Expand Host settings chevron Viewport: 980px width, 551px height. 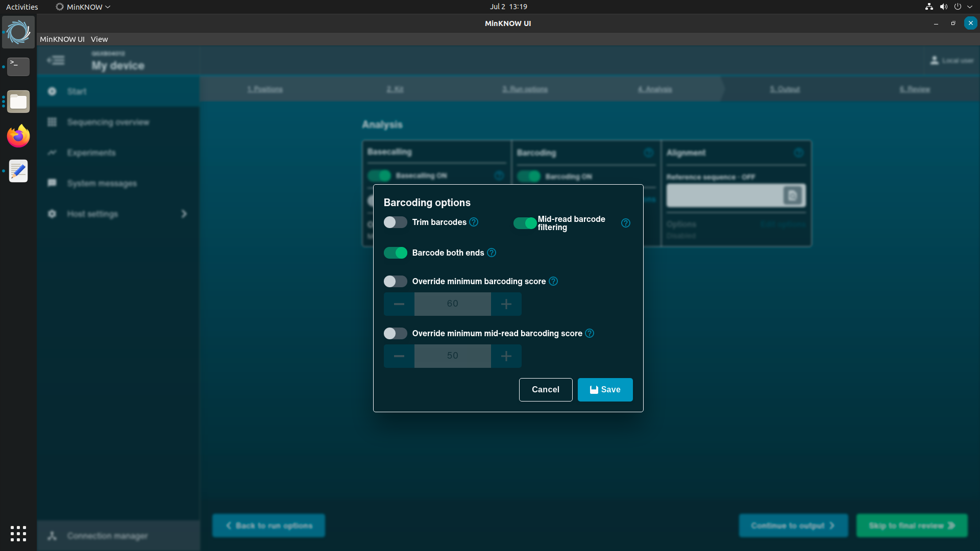point(184,214)
